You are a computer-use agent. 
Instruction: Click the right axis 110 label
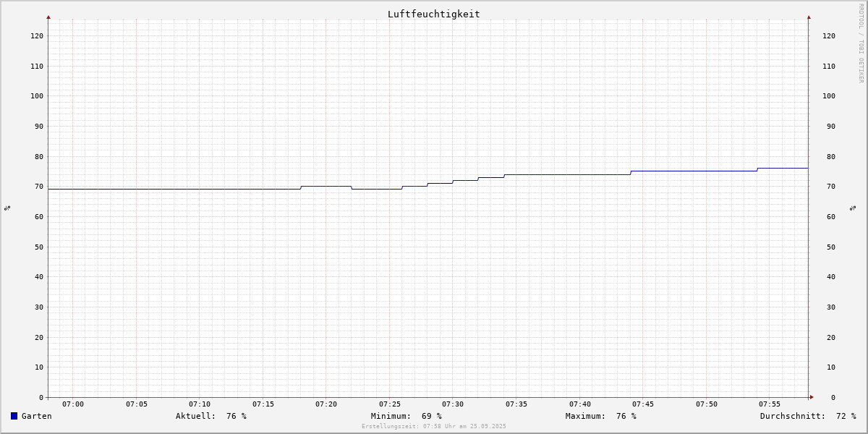pos(829,66)
